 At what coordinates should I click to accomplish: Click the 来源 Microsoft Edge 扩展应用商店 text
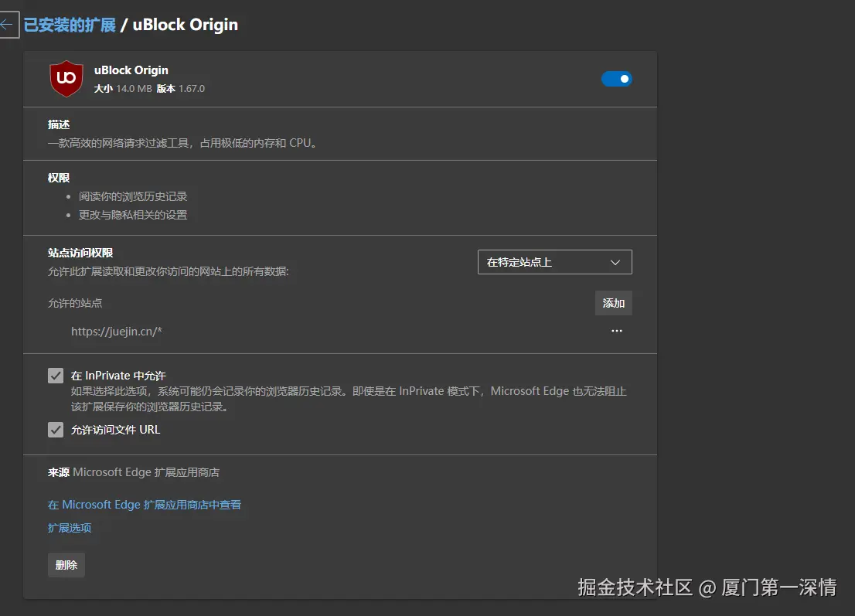[134, 472]
